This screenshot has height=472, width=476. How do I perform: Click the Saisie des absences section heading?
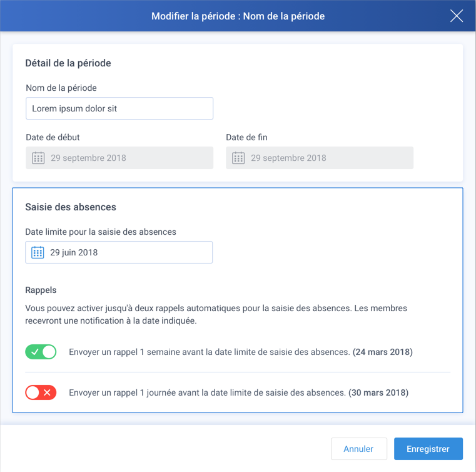click(x=71, y=207)
